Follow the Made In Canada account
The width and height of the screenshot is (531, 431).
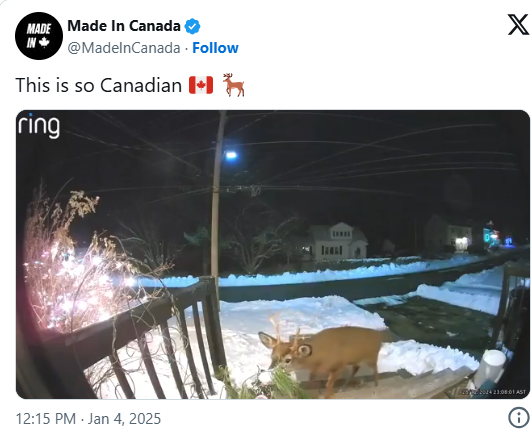pyautogui.click(x=215, y=48)
